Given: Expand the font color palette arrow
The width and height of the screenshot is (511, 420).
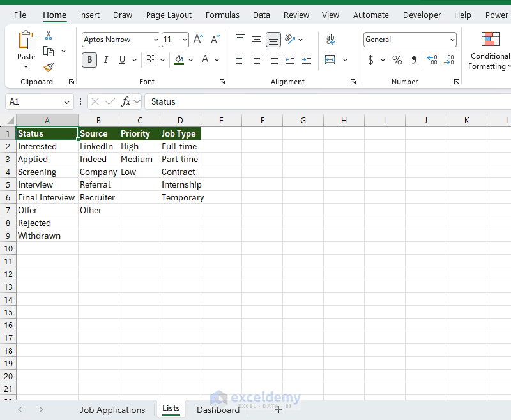Looking at the screenshot, I should (x=217, y=60).
